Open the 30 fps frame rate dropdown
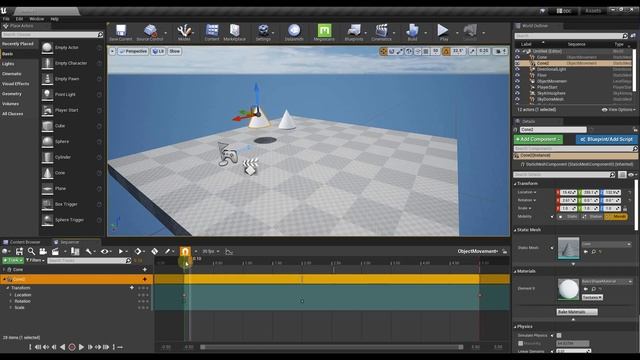Screen dimensions: 640x360 [211, 251]
